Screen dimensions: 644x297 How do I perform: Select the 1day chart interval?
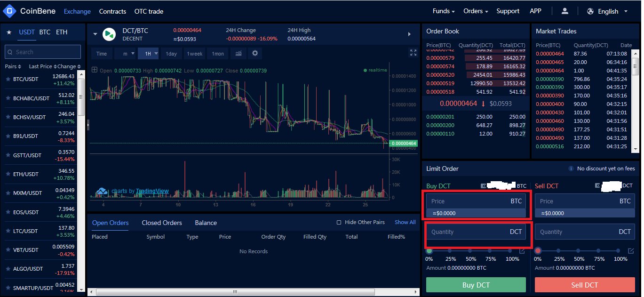pos(171,54)
